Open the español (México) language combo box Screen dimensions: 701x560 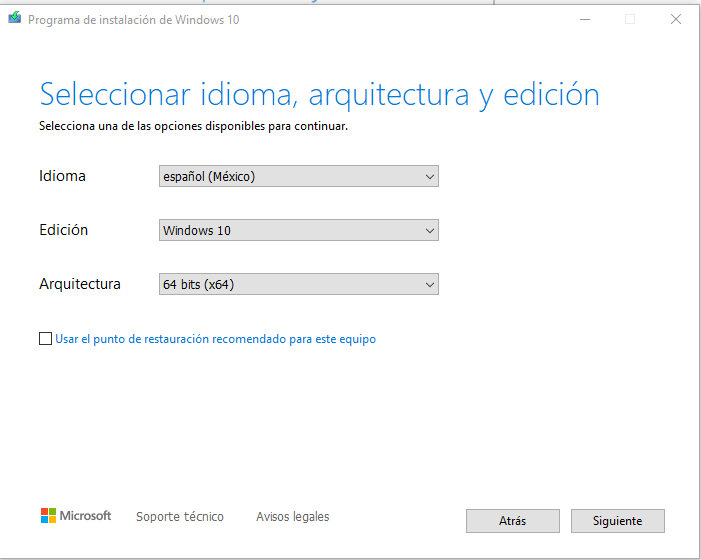(x=299, y=176)
